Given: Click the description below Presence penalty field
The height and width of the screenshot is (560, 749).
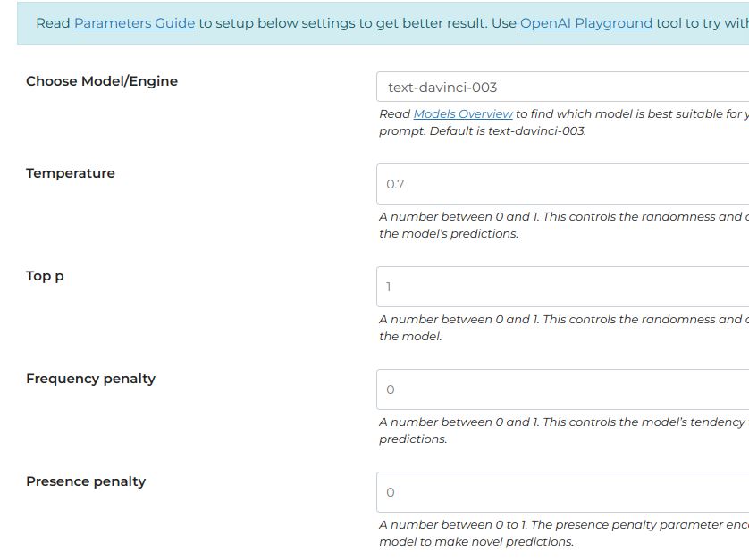Looking at the screenshot, I should point(562,533).
